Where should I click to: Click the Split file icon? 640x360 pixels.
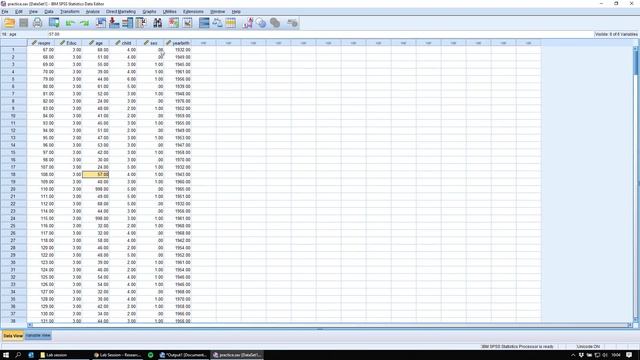click(204, 23)
